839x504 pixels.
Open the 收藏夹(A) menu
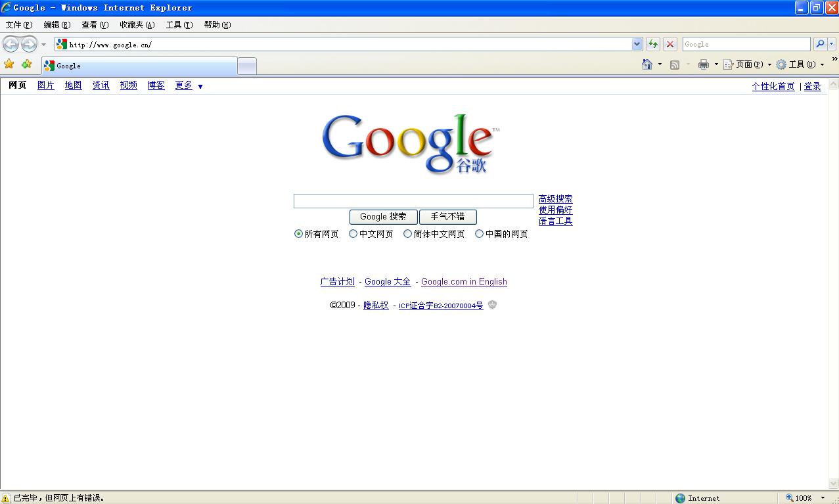[x=137, y=25]
